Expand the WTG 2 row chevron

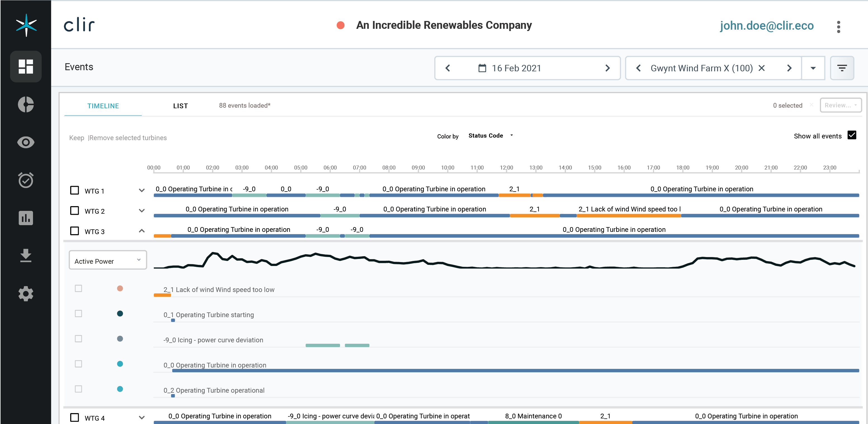[142, 211]
